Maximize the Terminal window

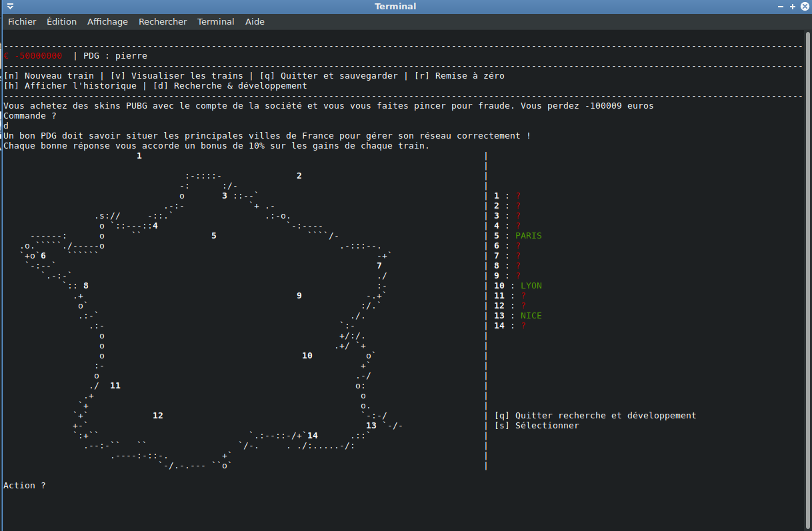(792, 6)
